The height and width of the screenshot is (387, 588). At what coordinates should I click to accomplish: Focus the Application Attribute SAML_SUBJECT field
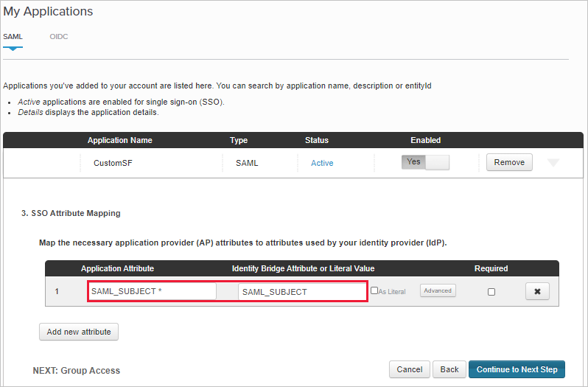[x=152, y=291]
